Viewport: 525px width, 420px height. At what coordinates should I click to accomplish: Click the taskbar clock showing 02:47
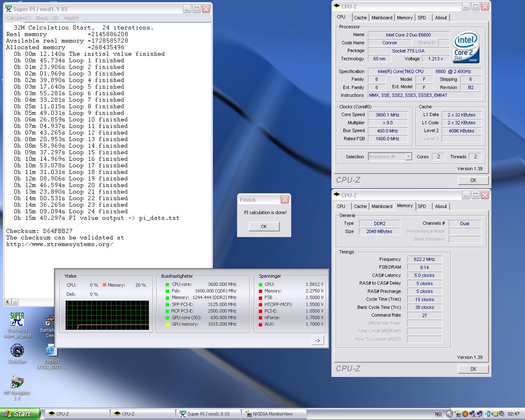pos(514,414)
